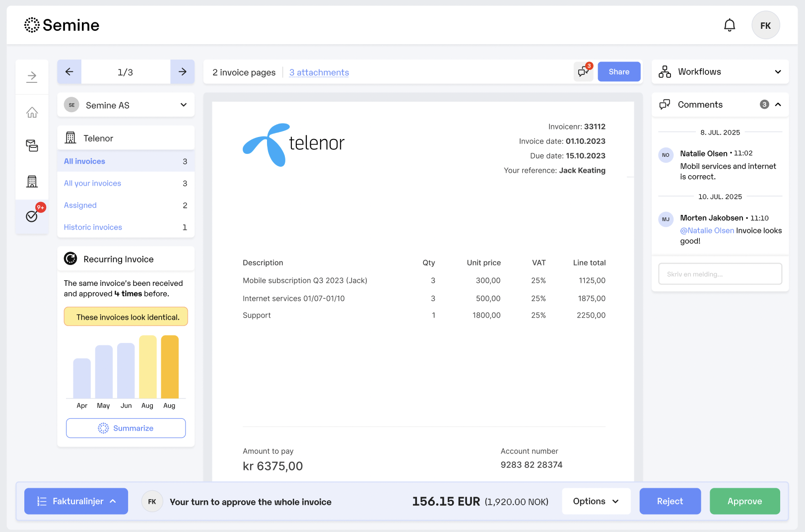This screenshot has height=532, width=805.
Task: Click the May bar in the chart
Action: (104, 372)
